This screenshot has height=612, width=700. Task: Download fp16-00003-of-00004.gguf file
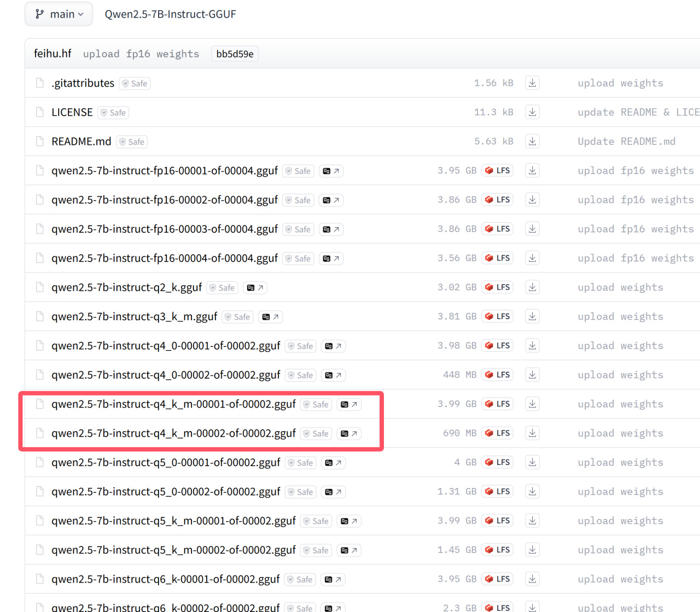click(x=532, y=229)
